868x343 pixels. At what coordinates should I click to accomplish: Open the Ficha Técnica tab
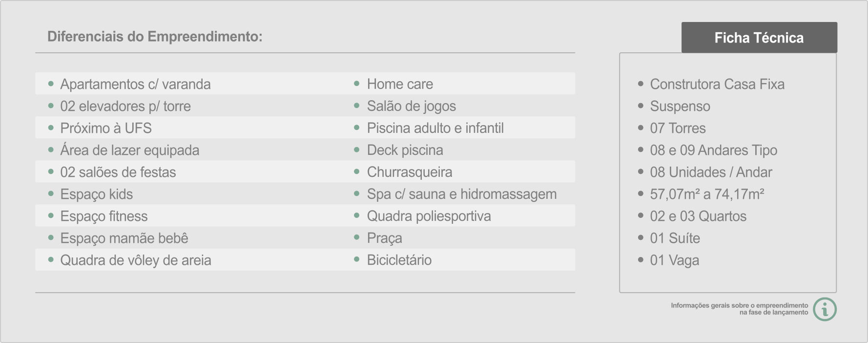[759, 38]
